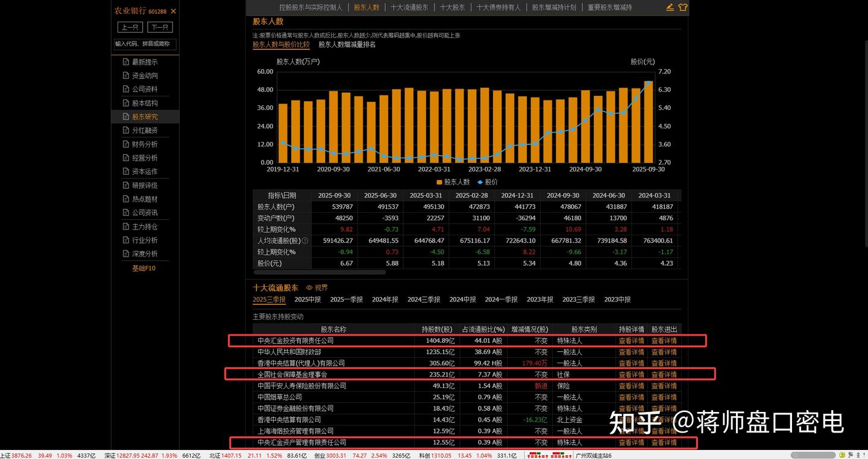
Task: Switch to the 十大股东 top tab
Action: (452, 8)
